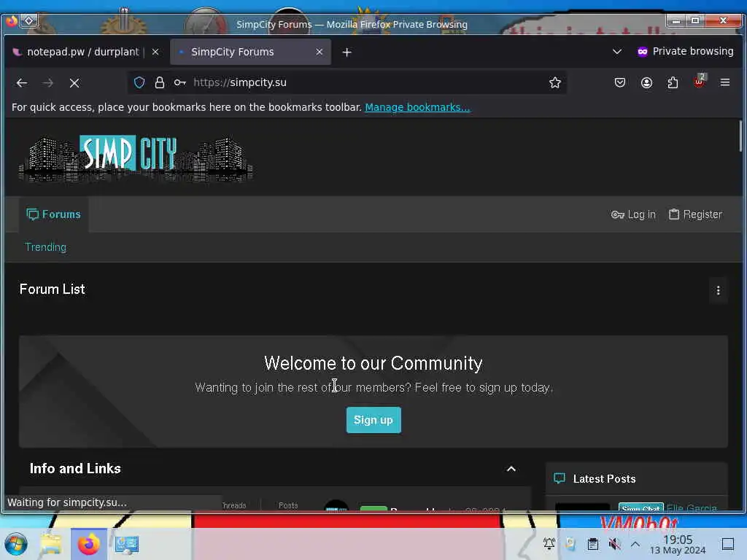747x560 pixels.
Task: Open the Trending sub-navigation link
Action: (x=45, y=247)
